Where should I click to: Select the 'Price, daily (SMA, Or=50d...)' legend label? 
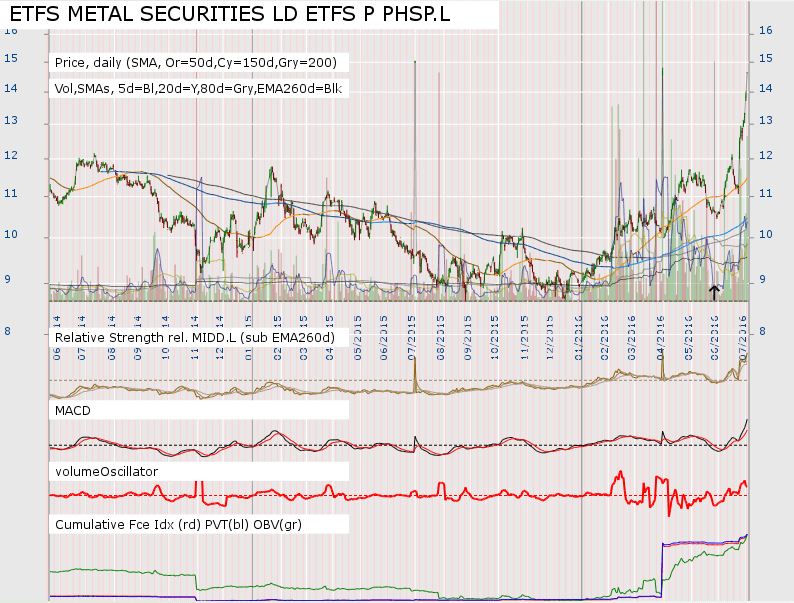click(x=195, y=63)
